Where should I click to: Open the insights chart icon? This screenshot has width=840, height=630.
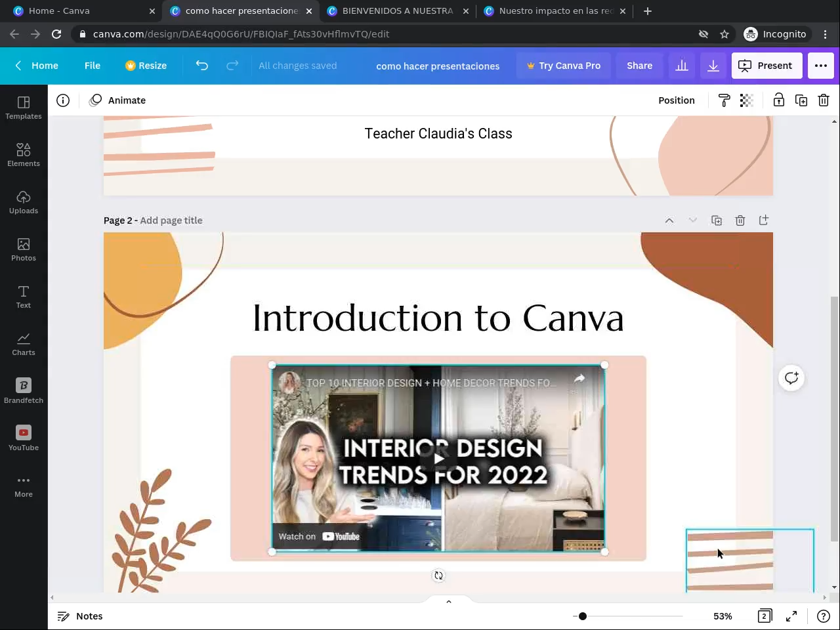coord(682,66)
